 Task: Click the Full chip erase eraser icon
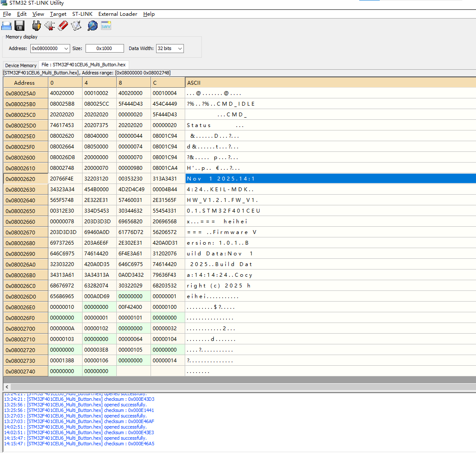63,26
